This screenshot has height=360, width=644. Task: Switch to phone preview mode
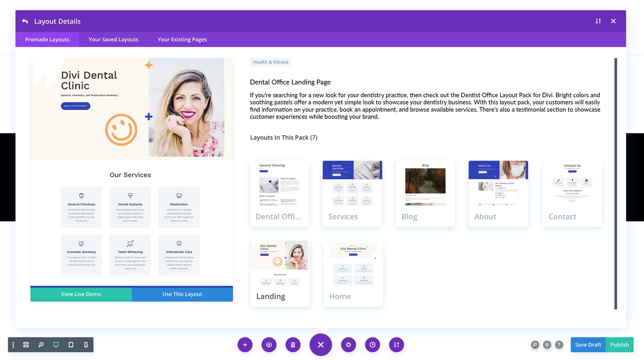pos(86,345)
